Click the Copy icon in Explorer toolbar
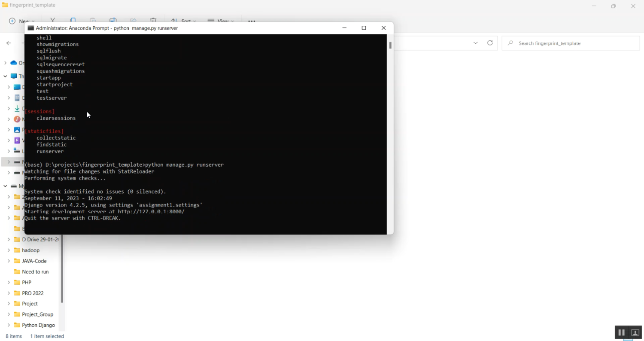 73,21
